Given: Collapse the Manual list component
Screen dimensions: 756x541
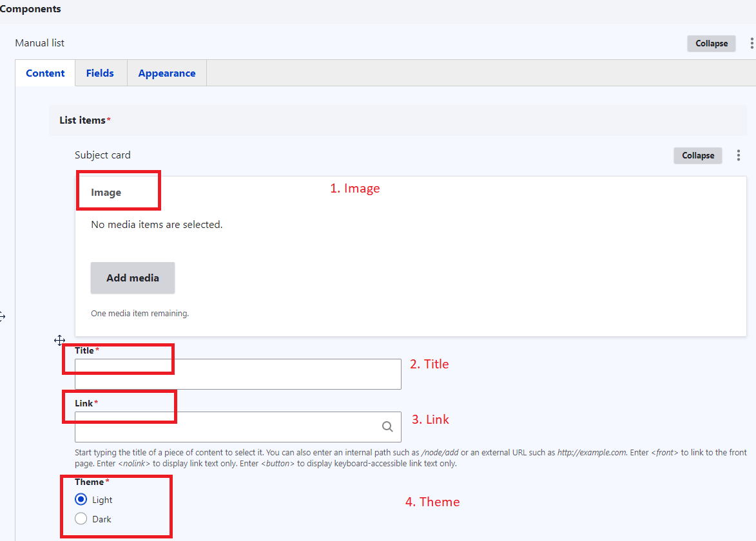Looking at the screenshot, I should [x=711, y=43].
